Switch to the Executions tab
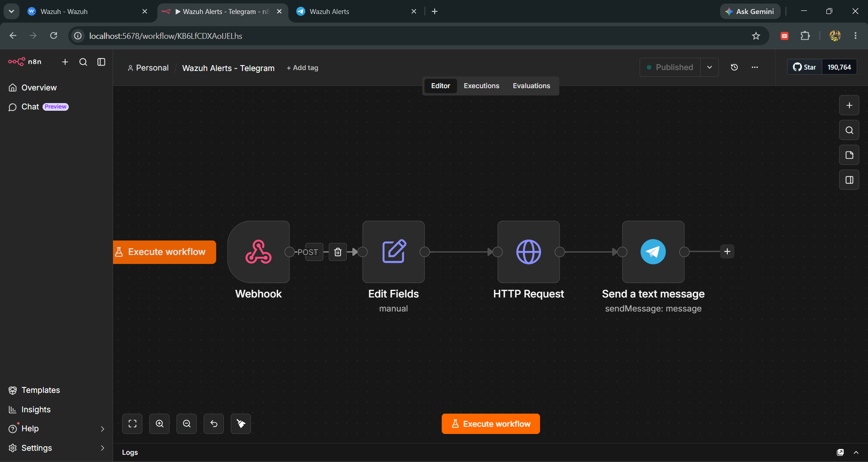The image size is (868, 462). [x=481, y=86]
